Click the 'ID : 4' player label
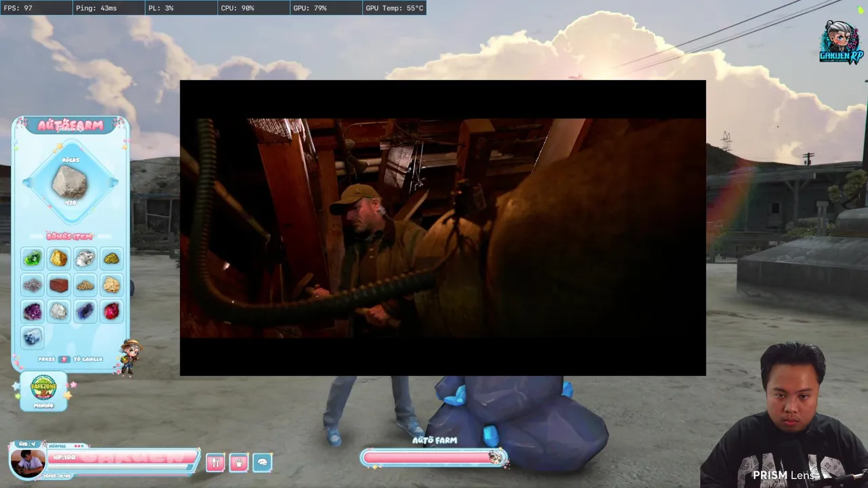 (27, 445)
